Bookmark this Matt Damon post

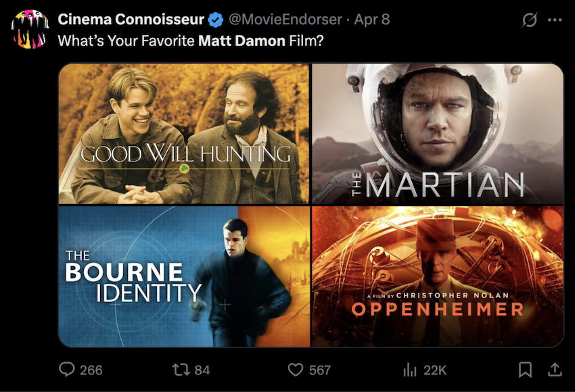click(525, 370)
